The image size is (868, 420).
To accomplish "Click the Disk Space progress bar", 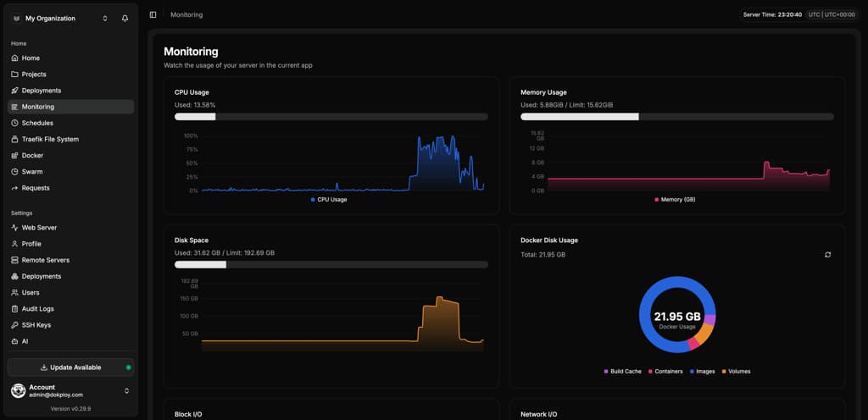I will [x=331, y=265].
